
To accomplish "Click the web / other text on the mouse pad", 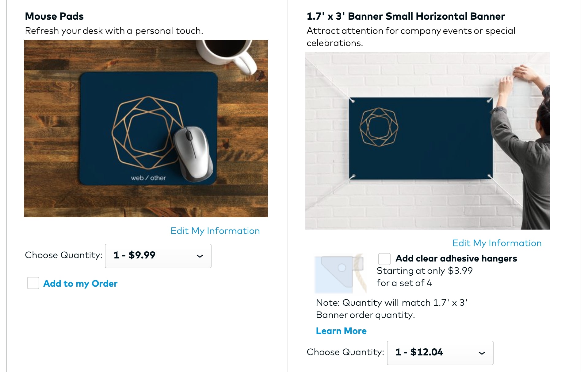I will (148, 178).
